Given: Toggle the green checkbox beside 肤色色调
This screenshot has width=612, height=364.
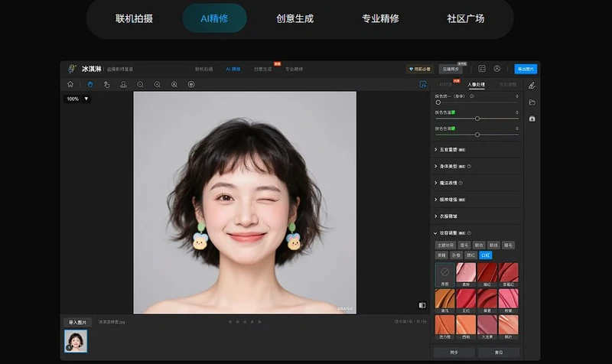Looking at the screenshot, I should [453, 128].
